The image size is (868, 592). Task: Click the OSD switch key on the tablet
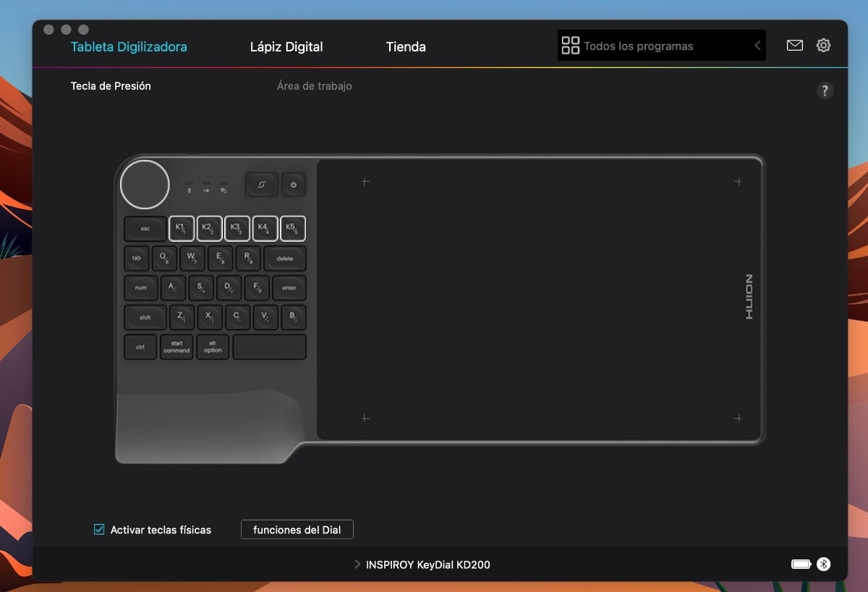click(x=262, y=185)
